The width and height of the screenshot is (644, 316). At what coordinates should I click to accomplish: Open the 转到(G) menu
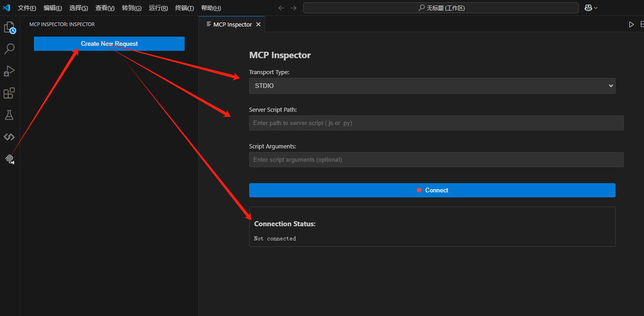[131, 8]
